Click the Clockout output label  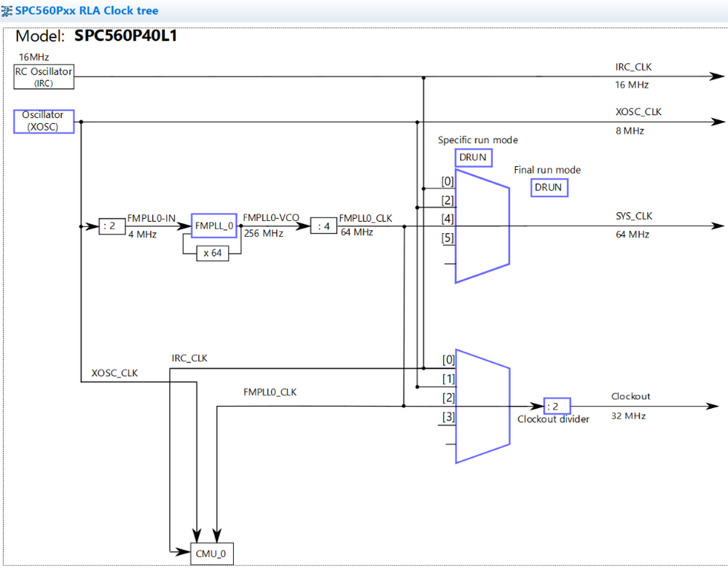pyautogui.click(x=630, y=397)
